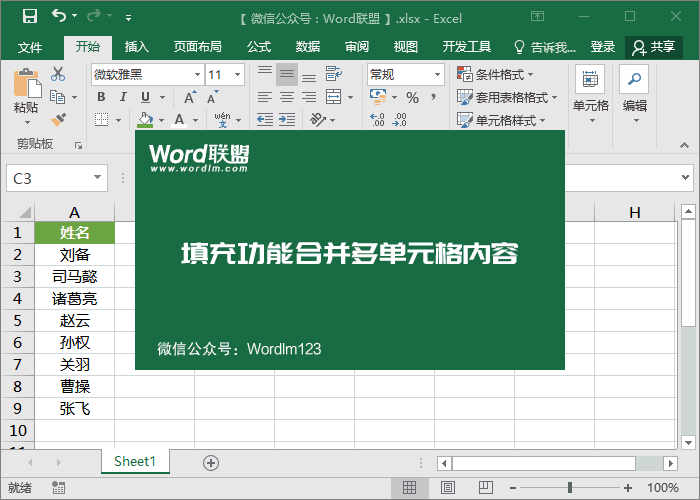Click the 共享 share button
This screenshot has height=500, width=700.
point(654,47)
